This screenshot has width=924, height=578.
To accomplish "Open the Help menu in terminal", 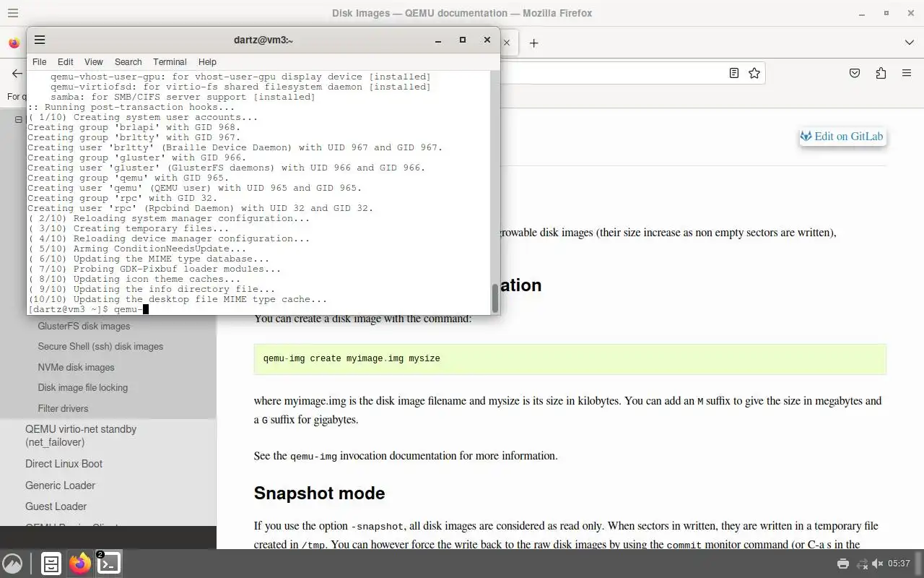I will tap(207, 62).
